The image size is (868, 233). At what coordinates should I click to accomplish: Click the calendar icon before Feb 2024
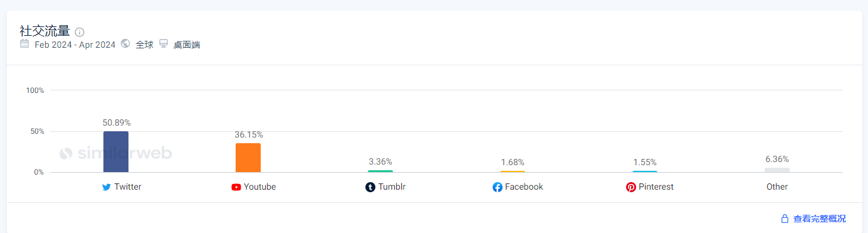[x=24, y=44]
